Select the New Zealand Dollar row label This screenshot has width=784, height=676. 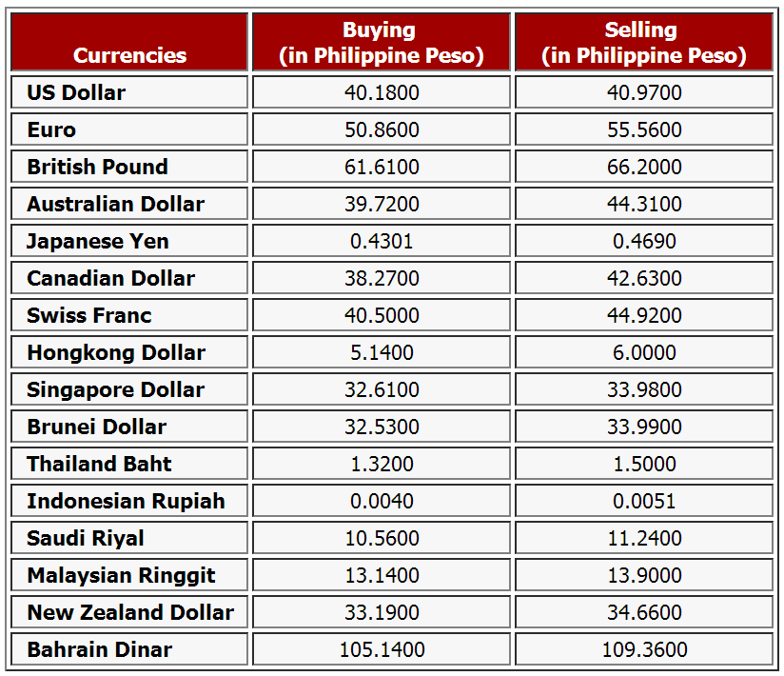[130, 612]
